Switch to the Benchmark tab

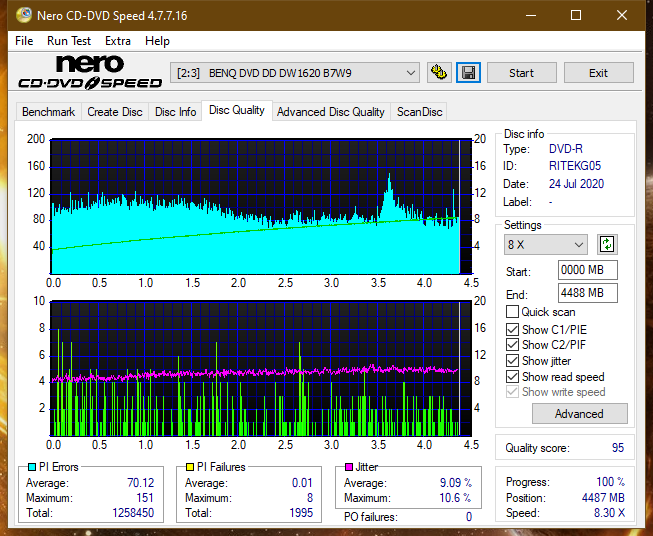(x=48, y=112)
